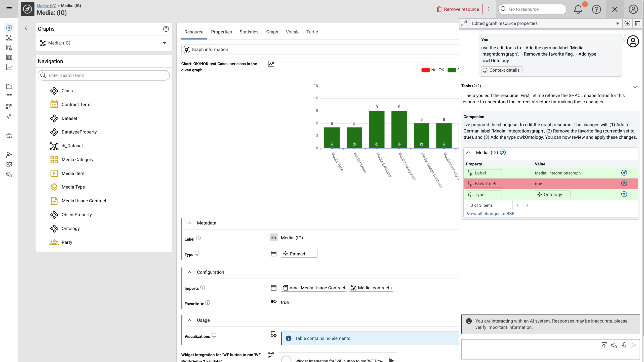Open the Media: (IG) graph selector dropdown

pos(104,43)
